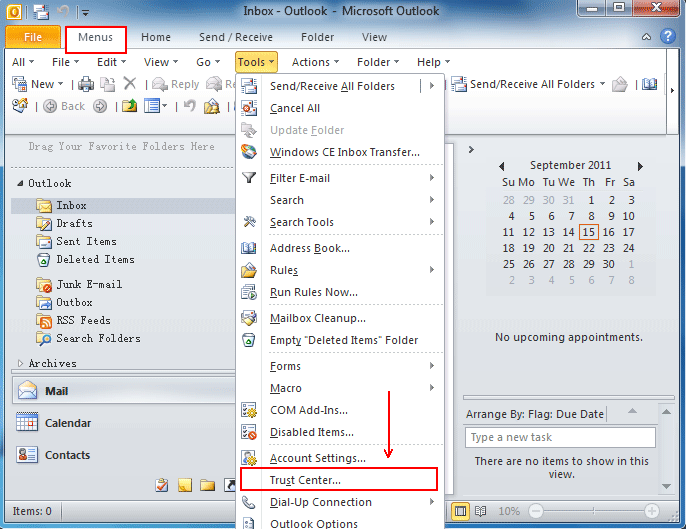Select the Drafts folder

tap(74, 224)
